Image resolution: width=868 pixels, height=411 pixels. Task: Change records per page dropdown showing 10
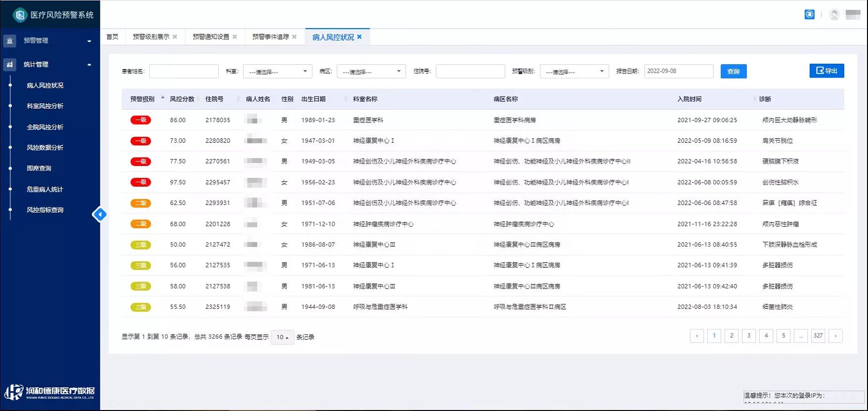pos(282,337)
